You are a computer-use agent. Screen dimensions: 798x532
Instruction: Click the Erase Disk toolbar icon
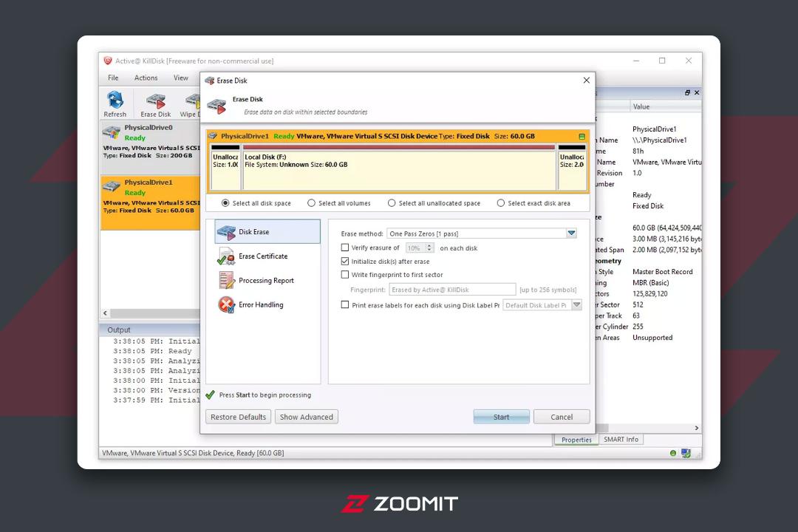pyautogui.click(x=156, y=104)
